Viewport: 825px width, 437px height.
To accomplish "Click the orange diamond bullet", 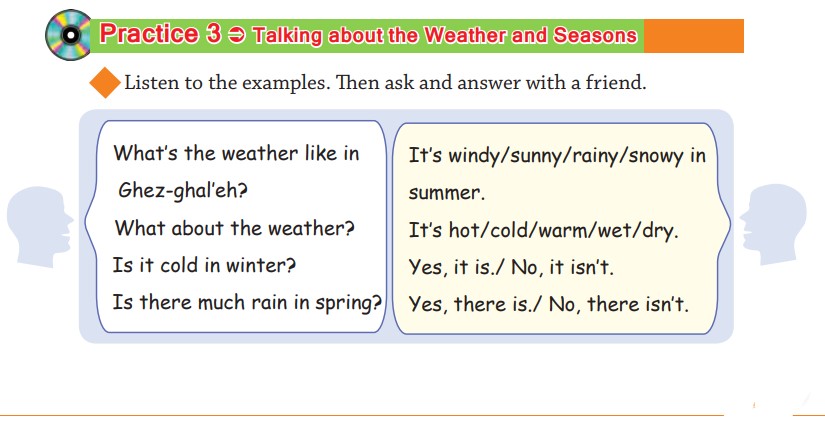I will (105, 83).
